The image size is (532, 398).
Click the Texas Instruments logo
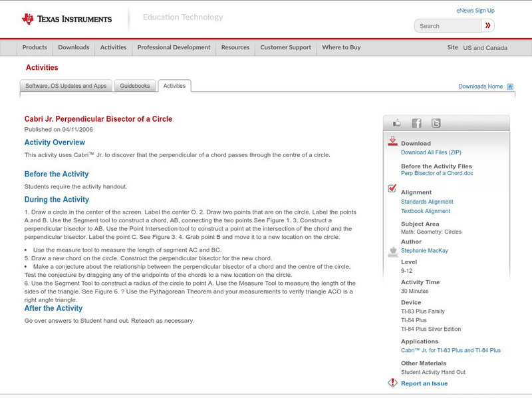pos(66,19)
